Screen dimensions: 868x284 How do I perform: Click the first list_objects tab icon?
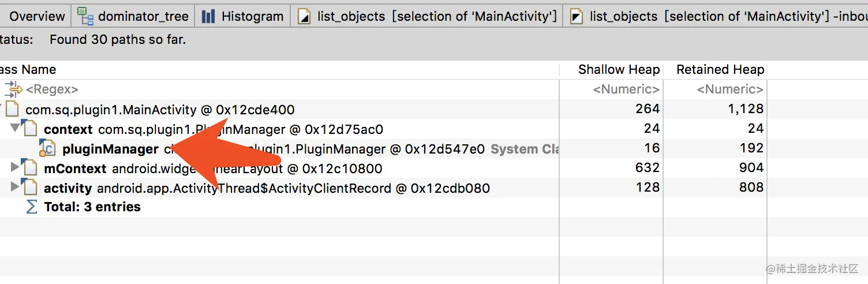pos(304,17)
